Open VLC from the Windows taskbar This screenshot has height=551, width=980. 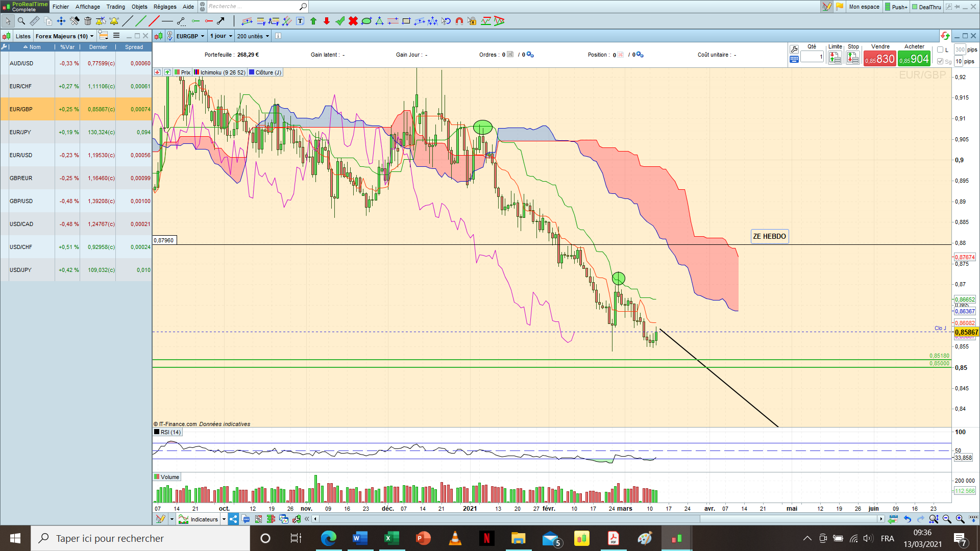[x=455, y=538]
